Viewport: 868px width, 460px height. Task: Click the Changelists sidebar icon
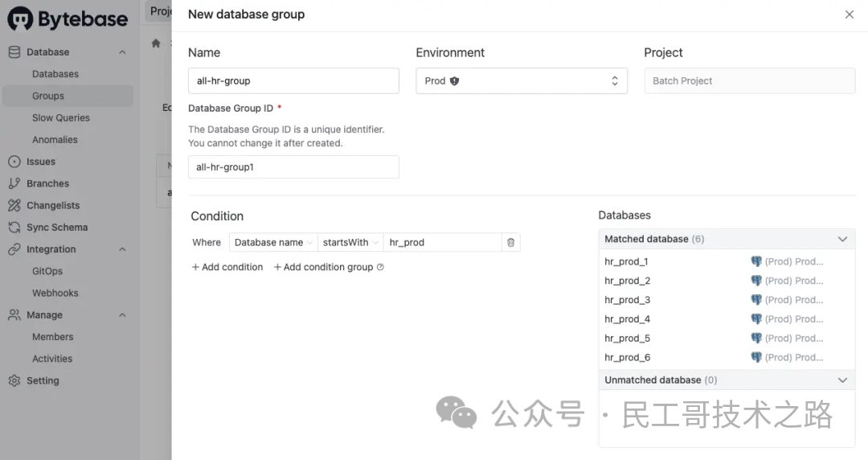(x=14, y=206)
